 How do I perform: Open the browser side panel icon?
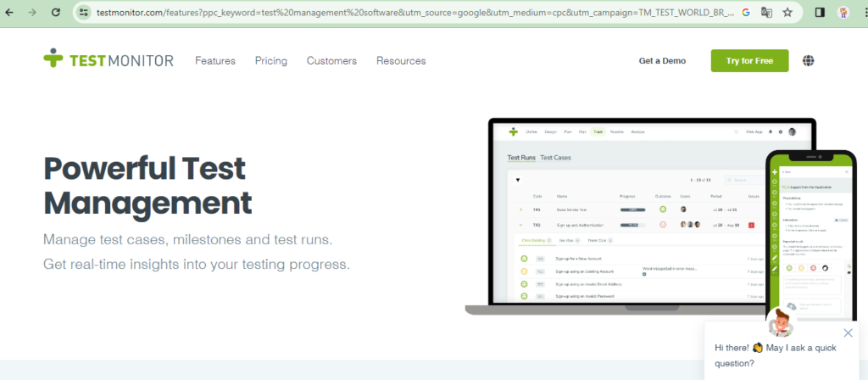(821, 12)
